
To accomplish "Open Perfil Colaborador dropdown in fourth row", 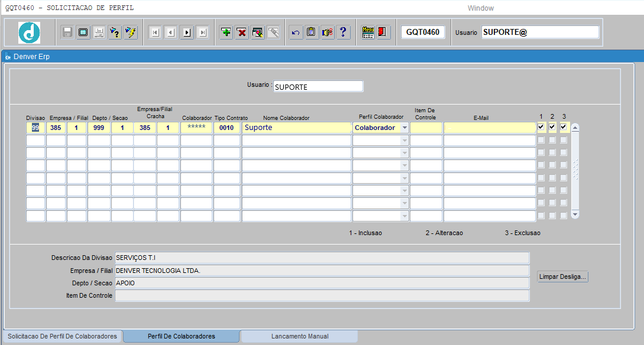I will coord(404,165).
